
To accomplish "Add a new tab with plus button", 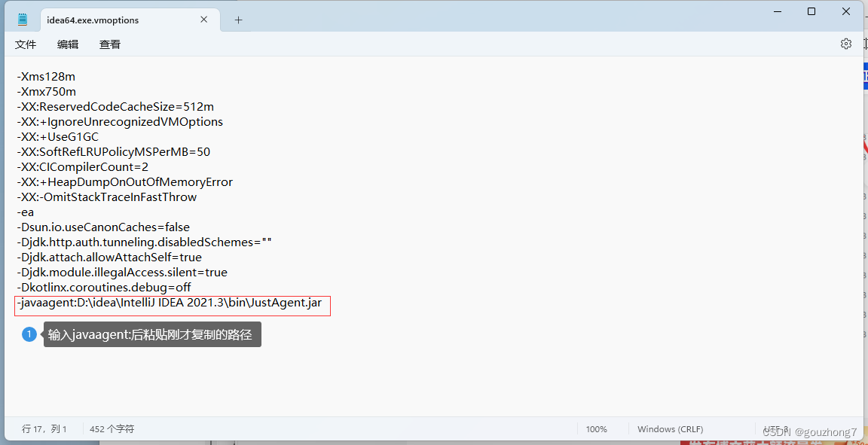I will (239, 20).
